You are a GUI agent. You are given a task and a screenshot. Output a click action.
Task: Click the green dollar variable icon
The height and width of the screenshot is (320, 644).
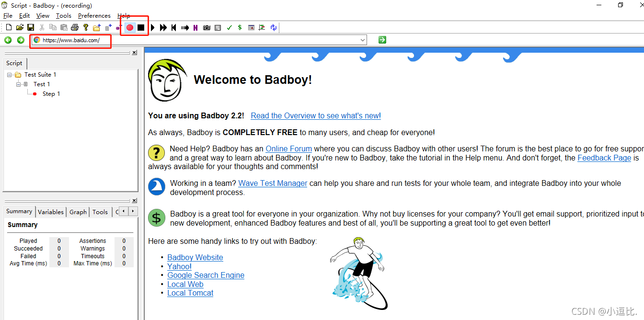tap(240, 28)
